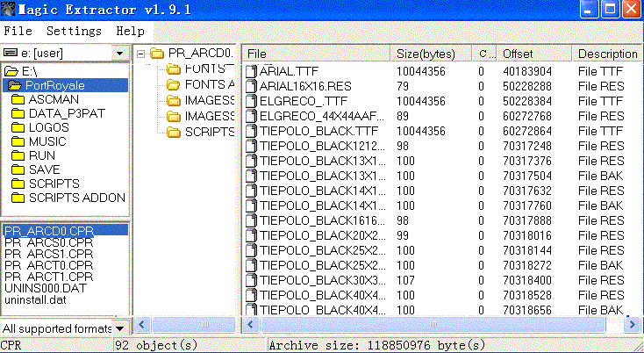Open the Settings menu
Image resolution: width=644 pixels, height=353 pixels.
click(x=74, y=32)
